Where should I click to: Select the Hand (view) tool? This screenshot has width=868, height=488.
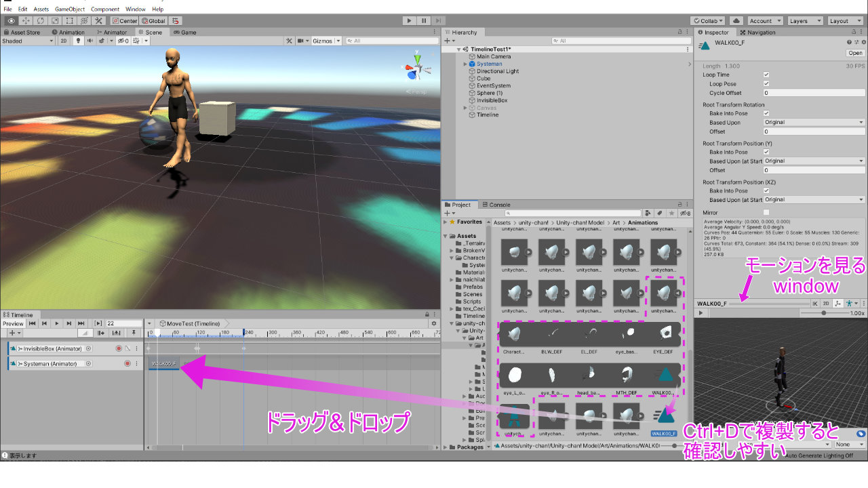tap(11, 21)
